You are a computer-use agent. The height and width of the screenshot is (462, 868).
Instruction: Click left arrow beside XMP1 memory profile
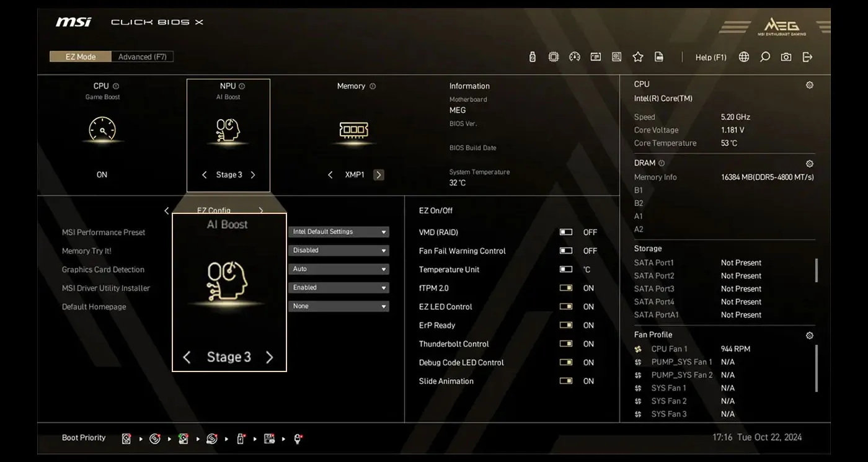click(330, 175)
